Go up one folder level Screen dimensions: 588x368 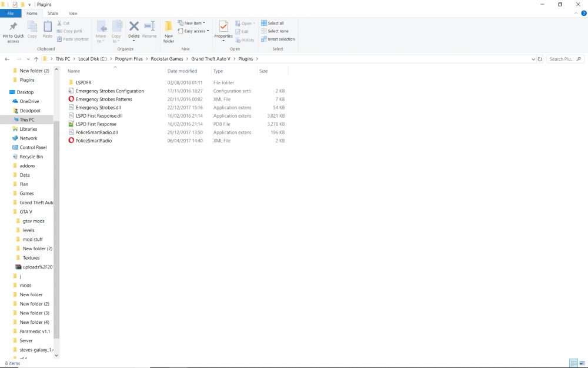[36, 59]
